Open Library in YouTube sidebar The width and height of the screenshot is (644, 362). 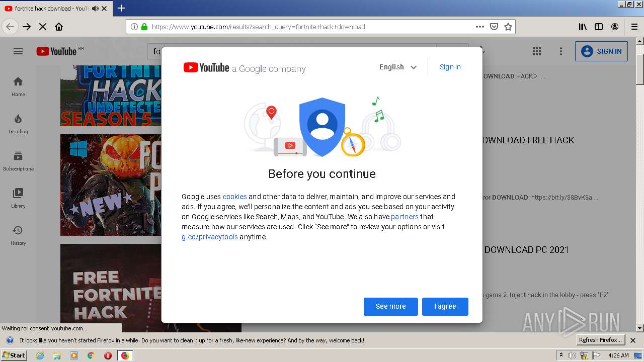(x=18, y=198)
